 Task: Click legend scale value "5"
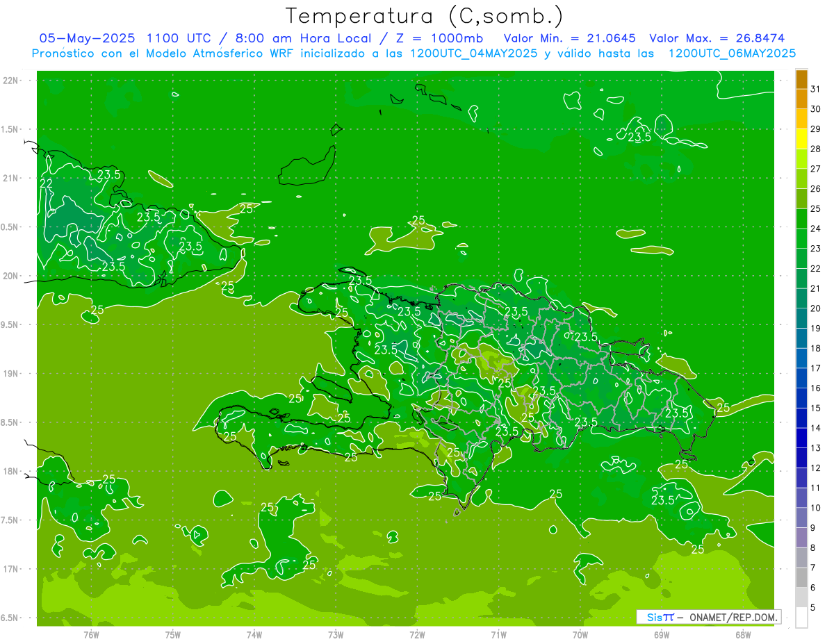tap(812, 607)
